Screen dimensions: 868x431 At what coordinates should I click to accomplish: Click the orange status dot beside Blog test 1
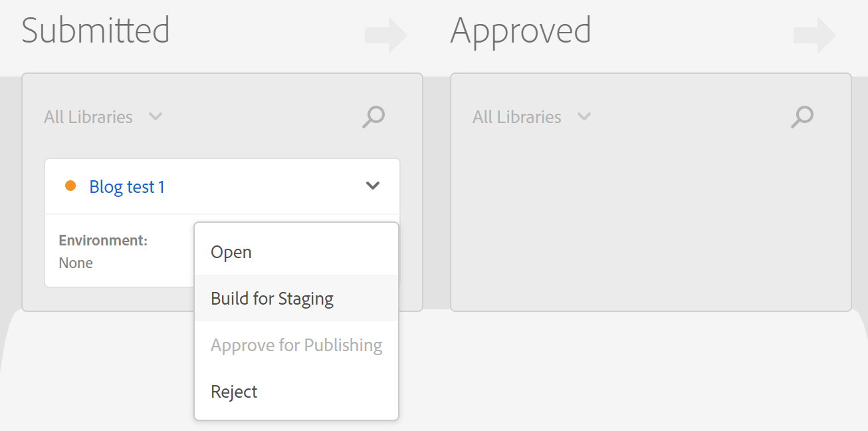tap(71, 186)
